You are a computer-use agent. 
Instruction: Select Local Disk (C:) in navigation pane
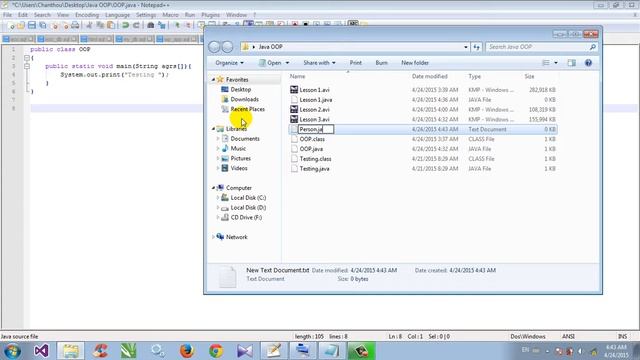(x=248, y=198)
